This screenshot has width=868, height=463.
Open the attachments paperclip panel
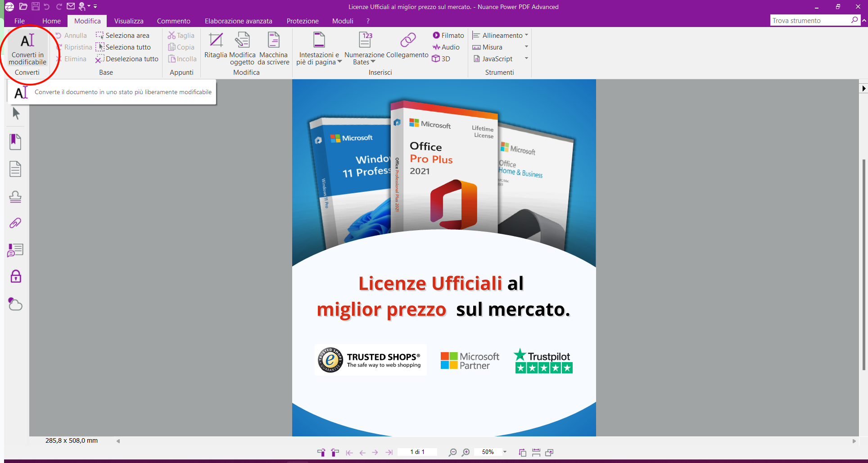(x=15, y=223)
